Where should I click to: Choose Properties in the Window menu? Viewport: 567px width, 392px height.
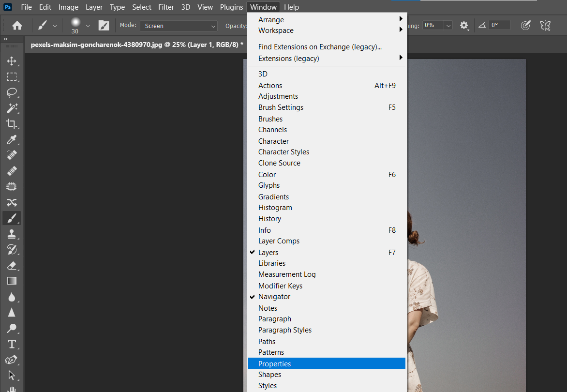click(327, 363)
